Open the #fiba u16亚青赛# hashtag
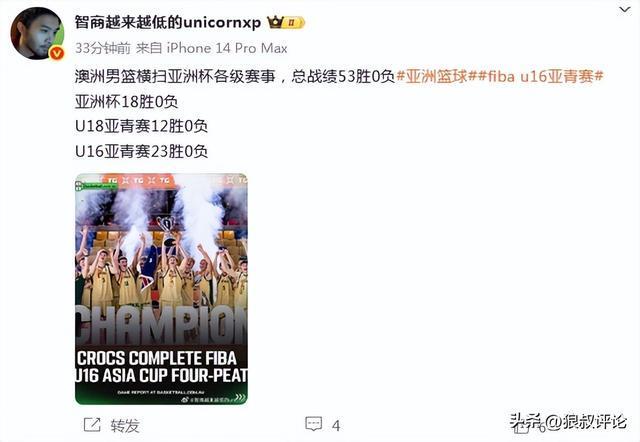Viewport: 640px width, 442px height. [538, 76]
